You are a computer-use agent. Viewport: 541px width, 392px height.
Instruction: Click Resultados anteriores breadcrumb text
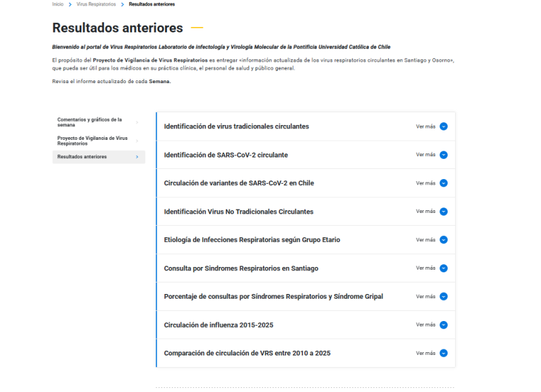[151, 4]
